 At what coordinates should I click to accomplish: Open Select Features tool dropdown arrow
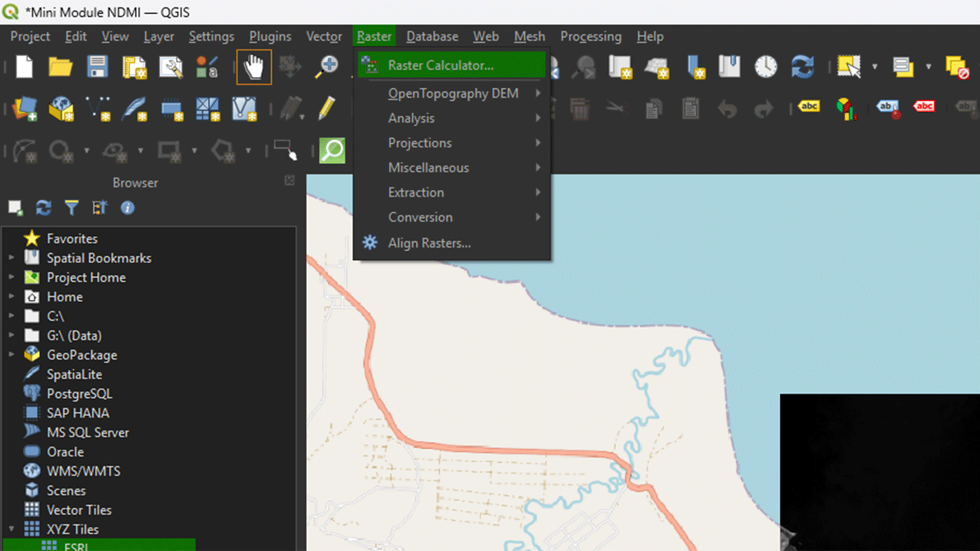[874, 67]
